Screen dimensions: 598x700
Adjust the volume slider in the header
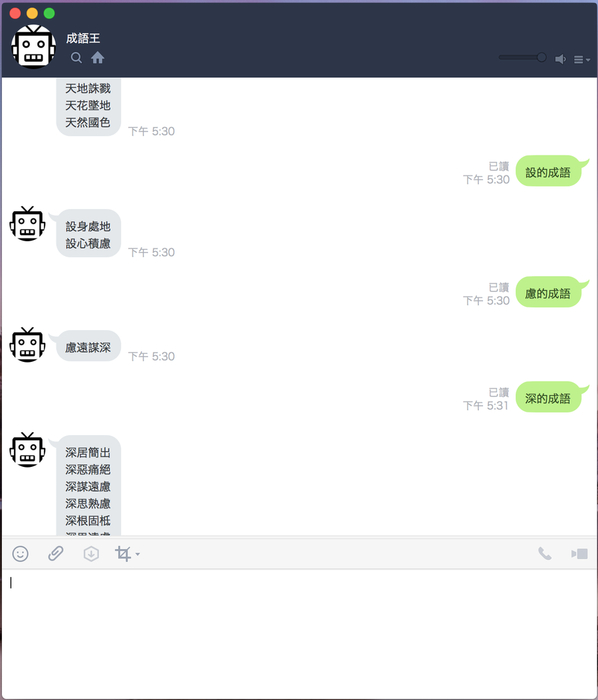coord(522,57)
